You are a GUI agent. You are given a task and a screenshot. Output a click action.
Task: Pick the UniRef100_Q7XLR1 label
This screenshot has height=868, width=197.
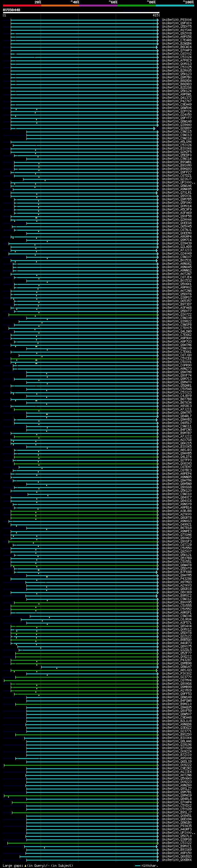click(177, 193)
